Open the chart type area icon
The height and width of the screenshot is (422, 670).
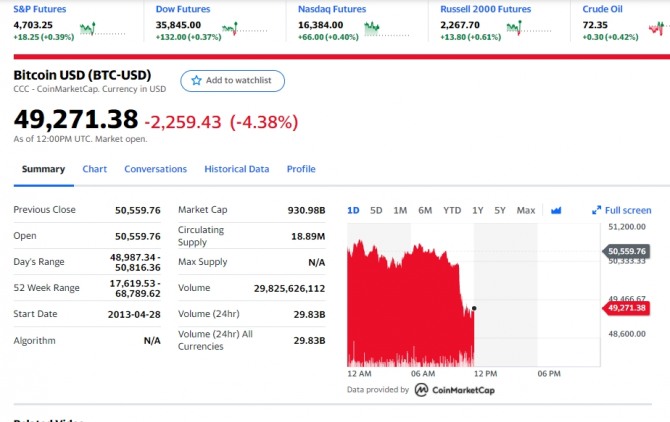pyautogui.click(x=556, y=210)
